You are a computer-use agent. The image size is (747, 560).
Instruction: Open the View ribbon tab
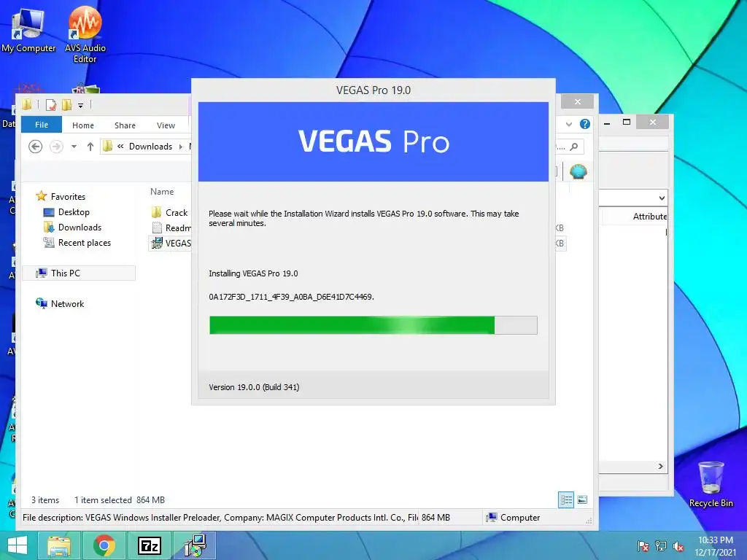166,125
